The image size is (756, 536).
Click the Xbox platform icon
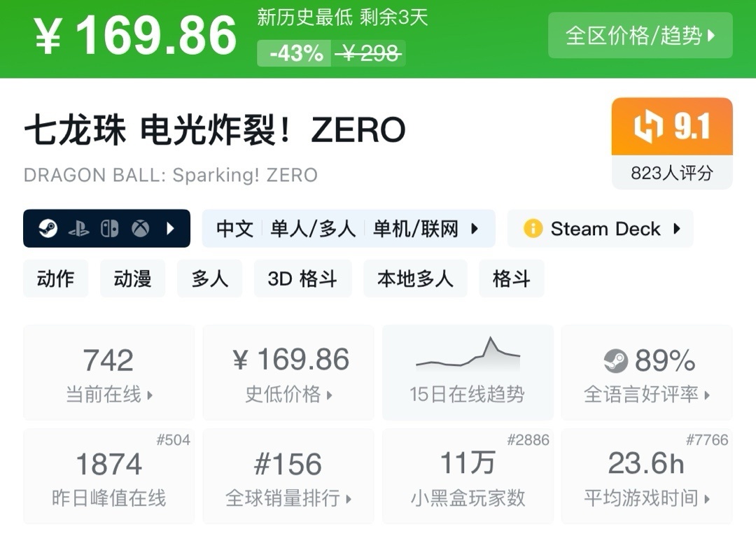click(x=141, y=229)
